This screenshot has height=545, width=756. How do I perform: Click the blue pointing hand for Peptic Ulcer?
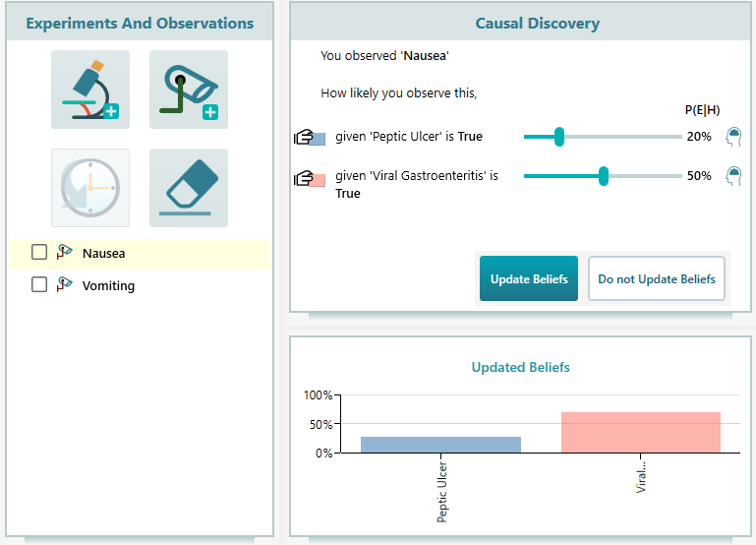[x=310, y=137]
